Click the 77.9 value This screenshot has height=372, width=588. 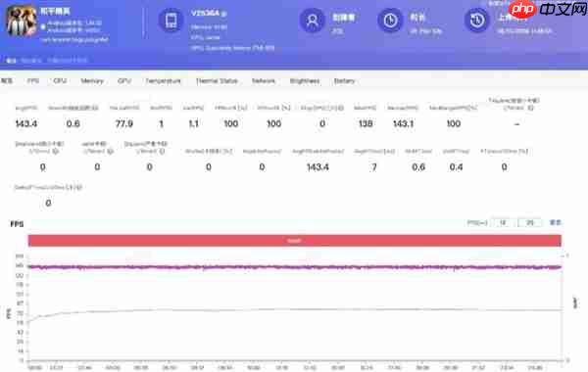pos(124,123)
